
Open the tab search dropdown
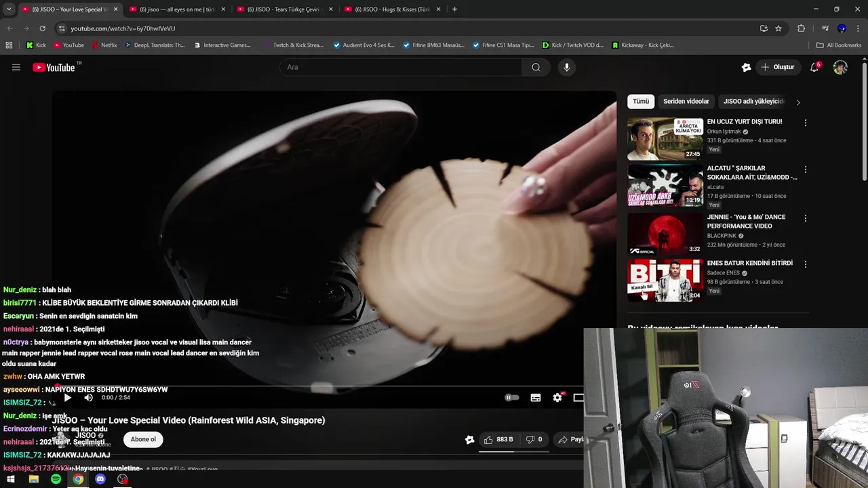[x=9, y=9]
